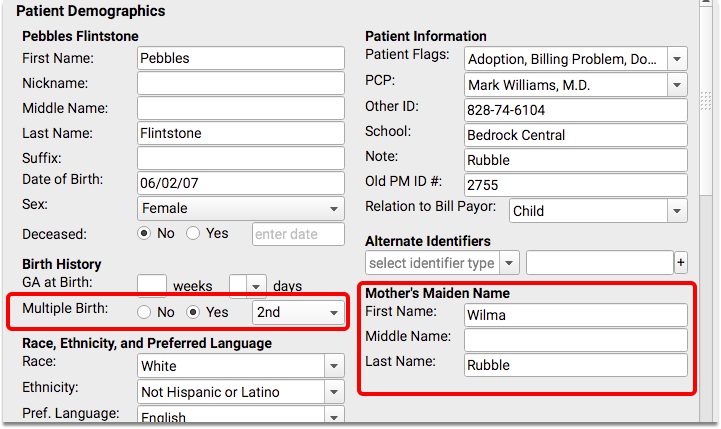
Task: Expand the PCP dropdown list
Action: click(x=677, y=85)
